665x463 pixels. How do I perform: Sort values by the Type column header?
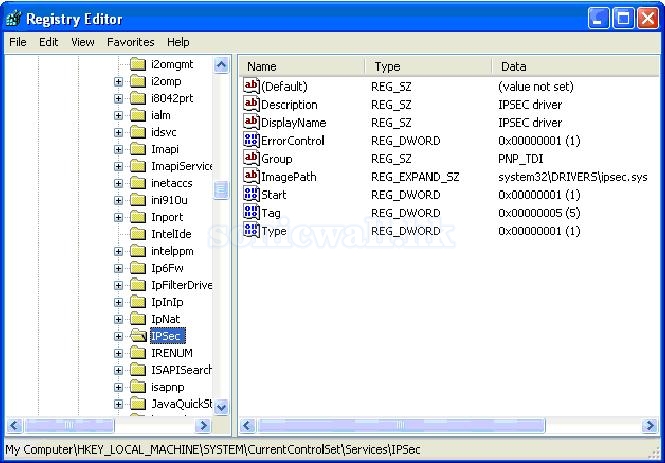(x=428, y=67)
